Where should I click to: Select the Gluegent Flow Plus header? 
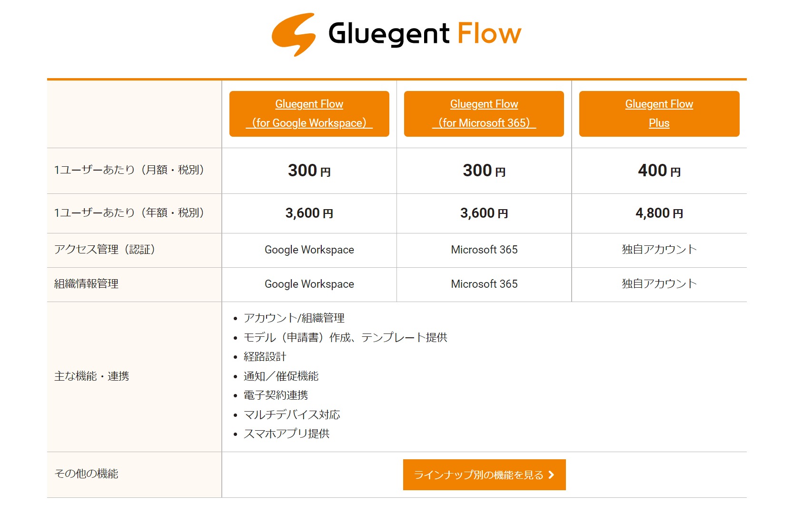tap(659, 113)
